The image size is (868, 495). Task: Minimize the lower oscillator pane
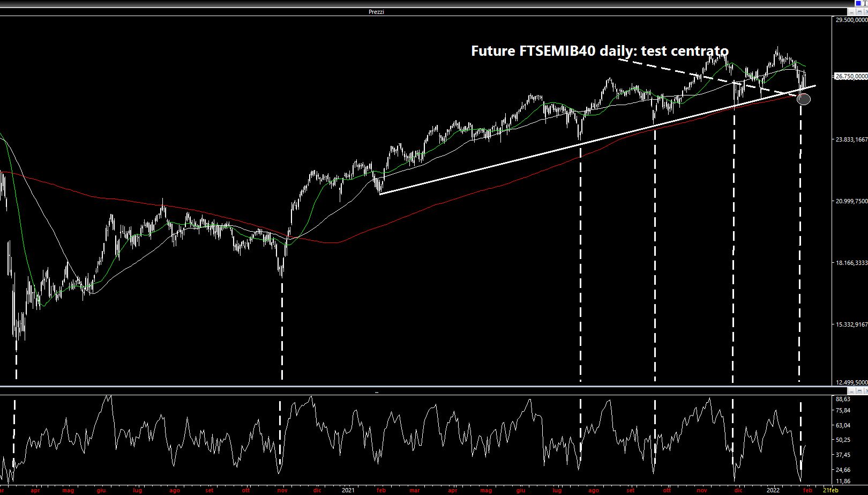851,391
